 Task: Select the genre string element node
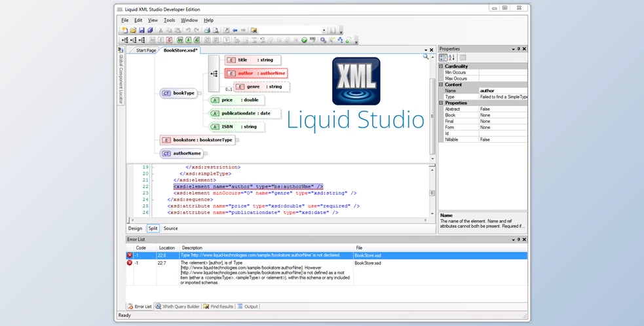pyautogui.click(x=261, y=86)
